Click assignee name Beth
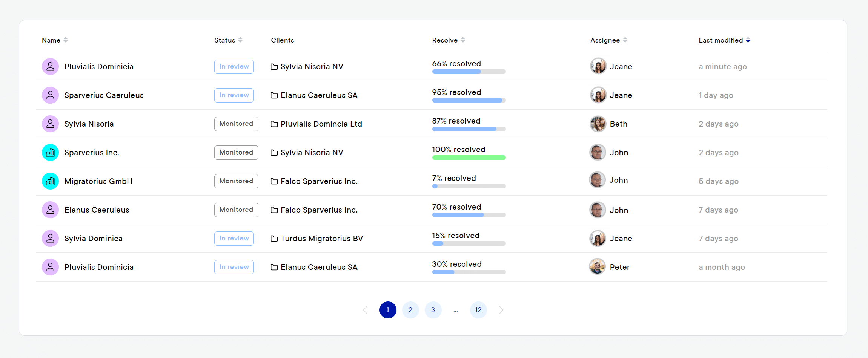The width and height of the screenshot is (868, 358). tap(619, 124)
